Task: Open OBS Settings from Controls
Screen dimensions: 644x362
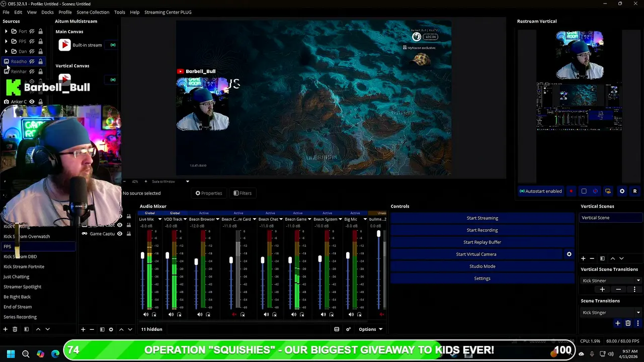Action: click(x=482, y=279)
